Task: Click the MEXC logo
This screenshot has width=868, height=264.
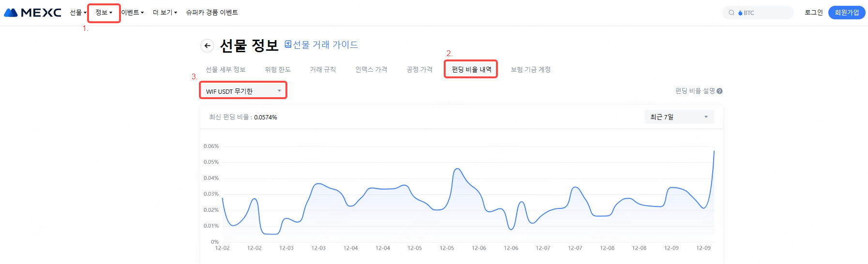Action: [x=32, y=13]
